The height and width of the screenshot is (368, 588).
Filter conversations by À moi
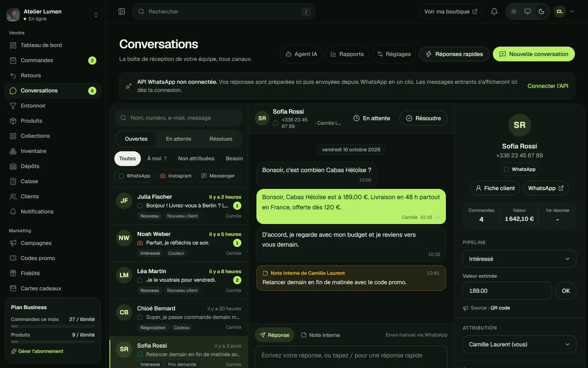tap(157, 159)
